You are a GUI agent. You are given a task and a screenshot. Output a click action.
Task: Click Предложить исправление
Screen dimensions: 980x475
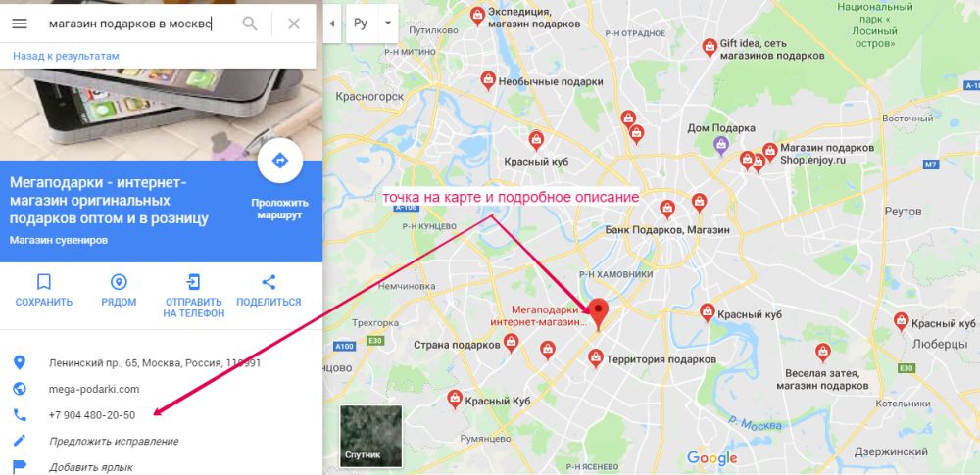click(x=114, y=442)
